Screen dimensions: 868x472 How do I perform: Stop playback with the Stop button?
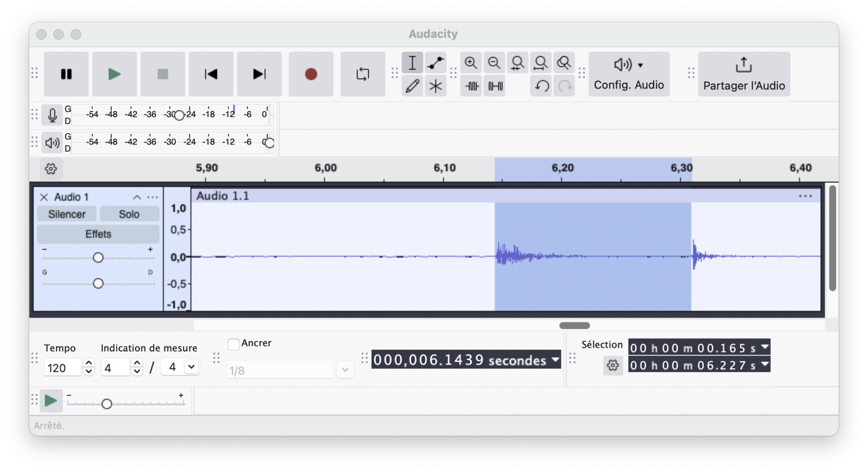tap(163, 74)
